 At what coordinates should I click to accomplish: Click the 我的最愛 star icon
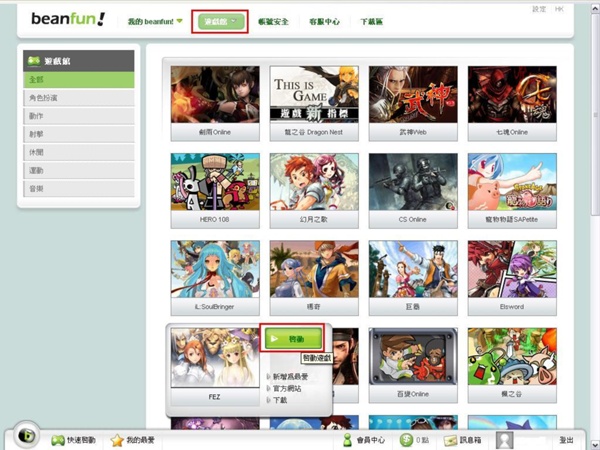coord(117,440)
